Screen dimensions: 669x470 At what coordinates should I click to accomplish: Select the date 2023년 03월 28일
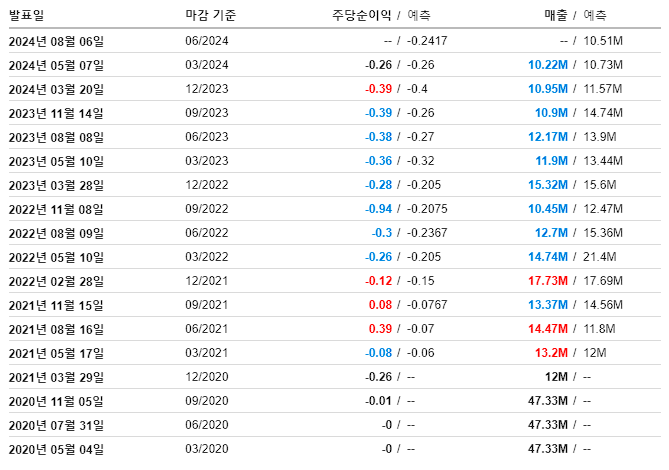[x=56, y=185]
